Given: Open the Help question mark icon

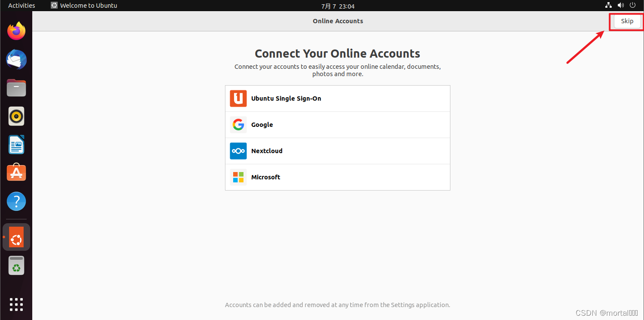Looking at the screenshot, I should tap(16, 201).
